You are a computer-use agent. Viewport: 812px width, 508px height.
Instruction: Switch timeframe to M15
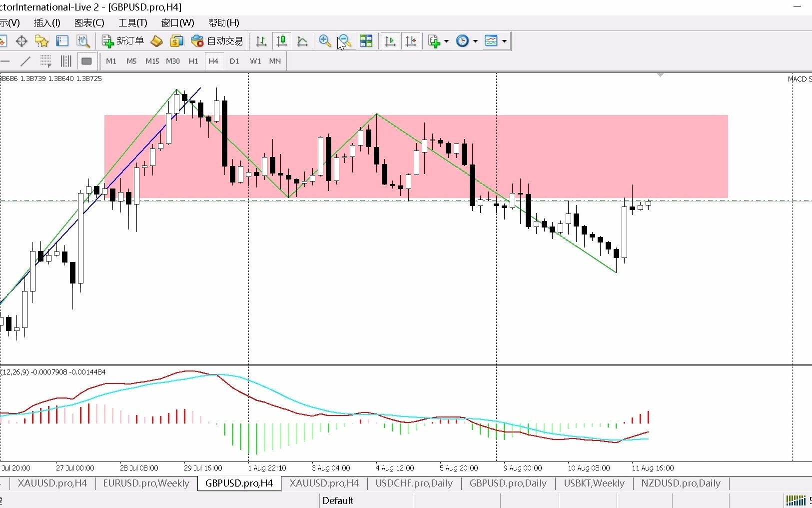(x=152, y=61)
